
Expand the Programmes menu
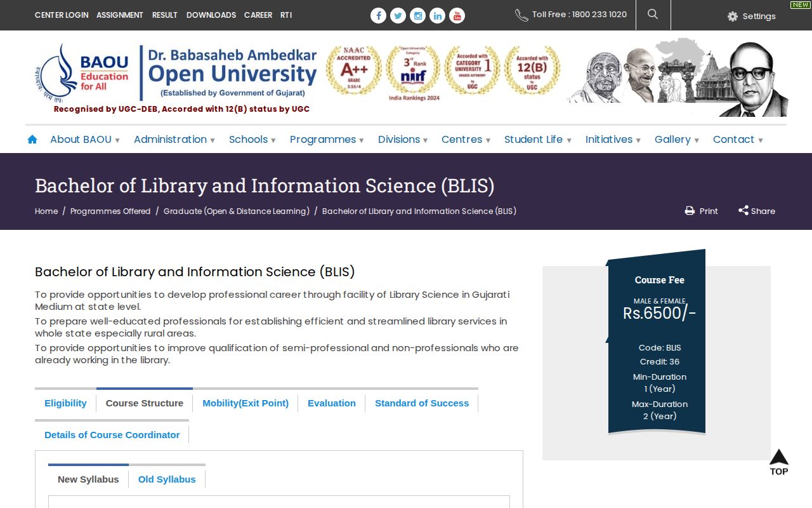point(327,140)
